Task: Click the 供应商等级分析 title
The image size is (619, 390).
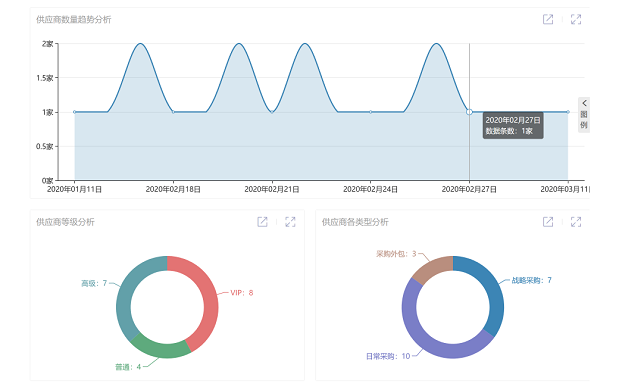Action: tap(65, 222)
